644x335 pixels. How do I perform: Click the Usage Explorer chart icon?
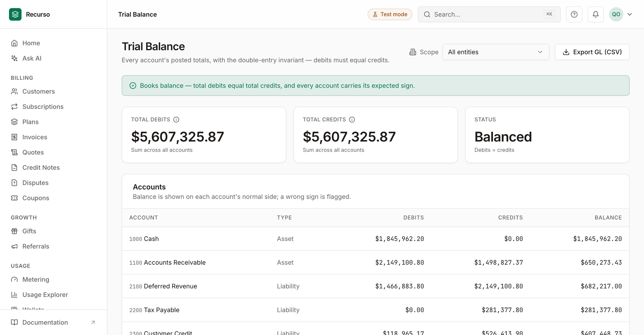[x=14, y=295]
